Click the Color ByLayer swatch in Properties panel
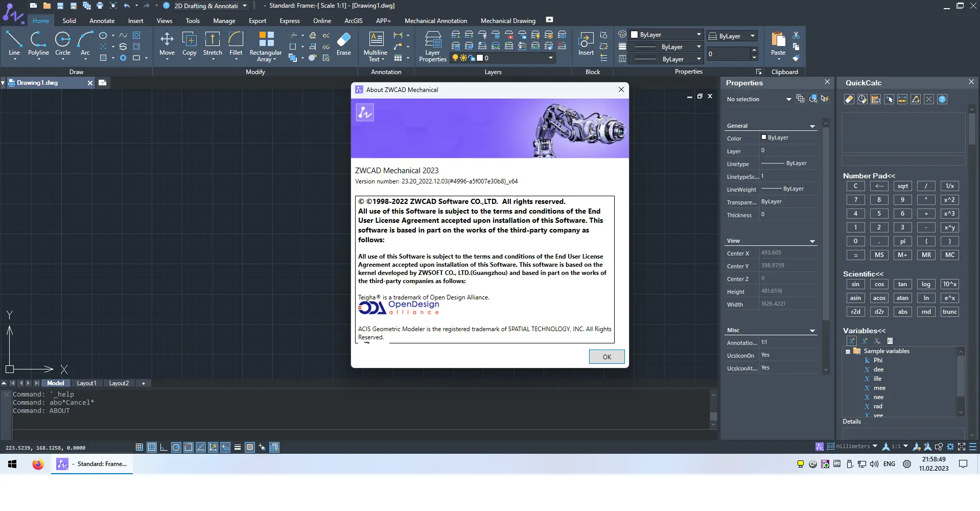 [x=764, y=137]
